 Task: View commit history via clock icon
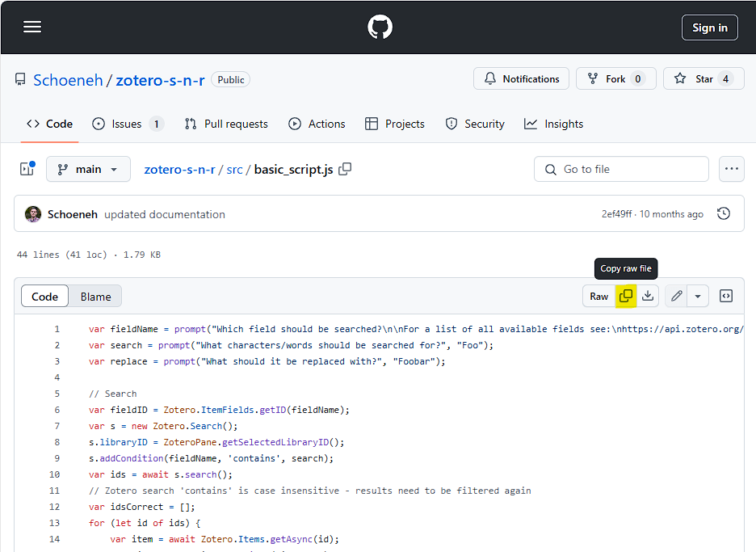click(724, 213)
